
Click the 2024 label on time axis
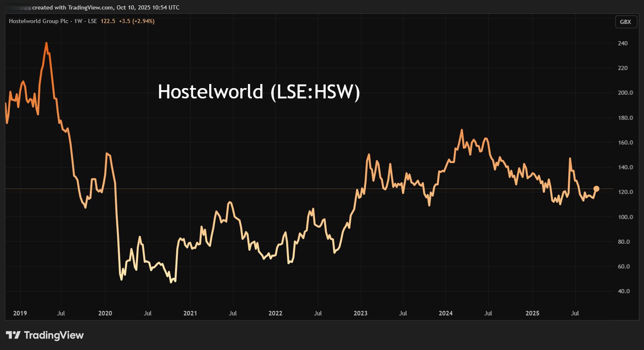click(446, 313)
